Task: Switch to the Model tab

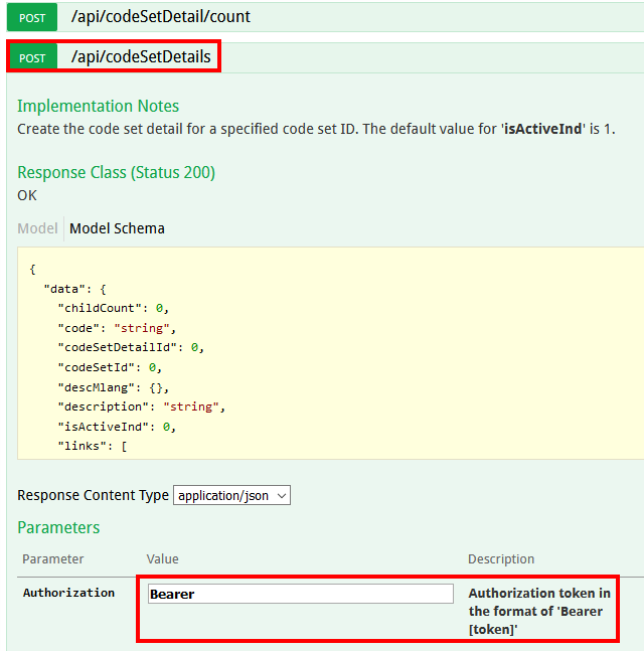Action: click(37, 228)
